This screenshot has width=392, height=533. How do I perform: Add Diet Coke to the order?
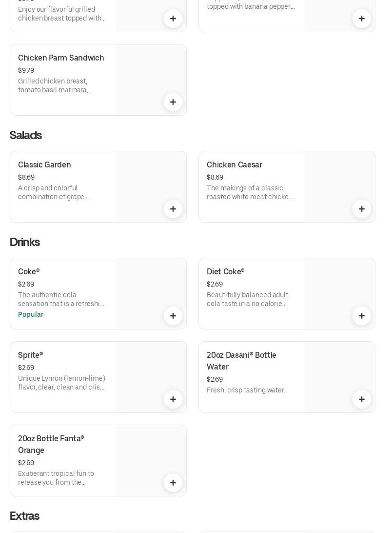362,316
